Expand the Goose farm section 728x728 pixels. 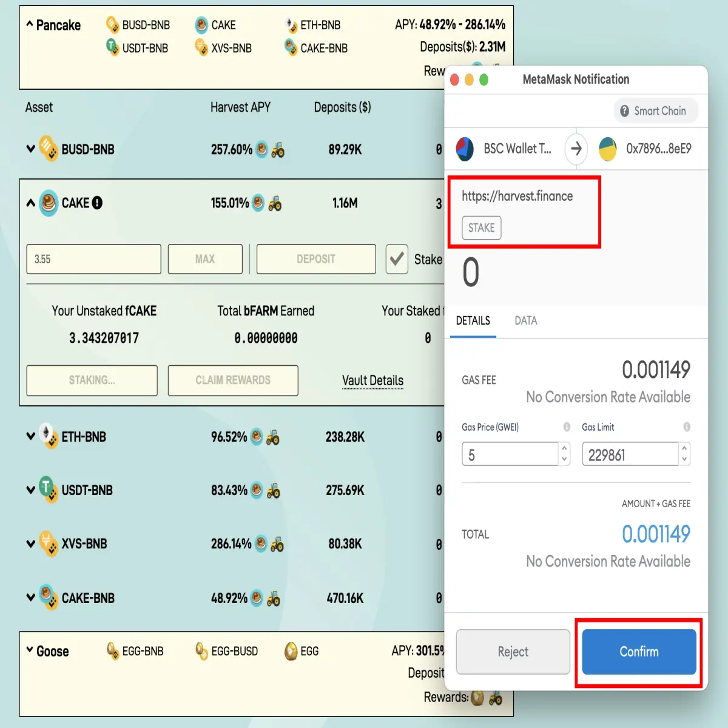[x=30, y=650]
